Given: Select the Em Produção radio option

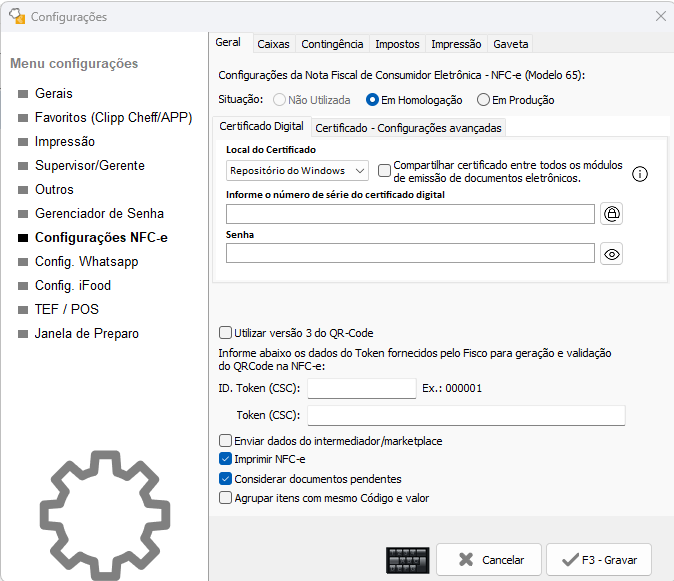Looking at the screenshot, I should (x=484, y=100).
